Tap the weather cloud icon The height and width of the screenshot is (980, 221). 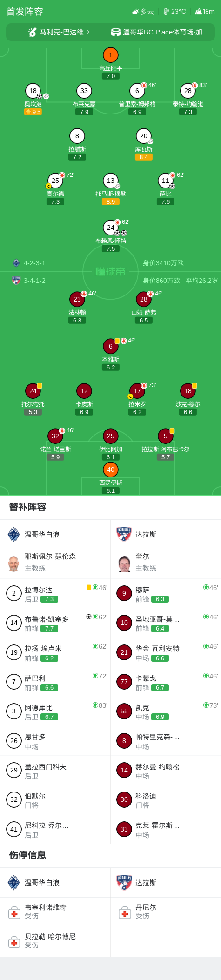[135, 12]
